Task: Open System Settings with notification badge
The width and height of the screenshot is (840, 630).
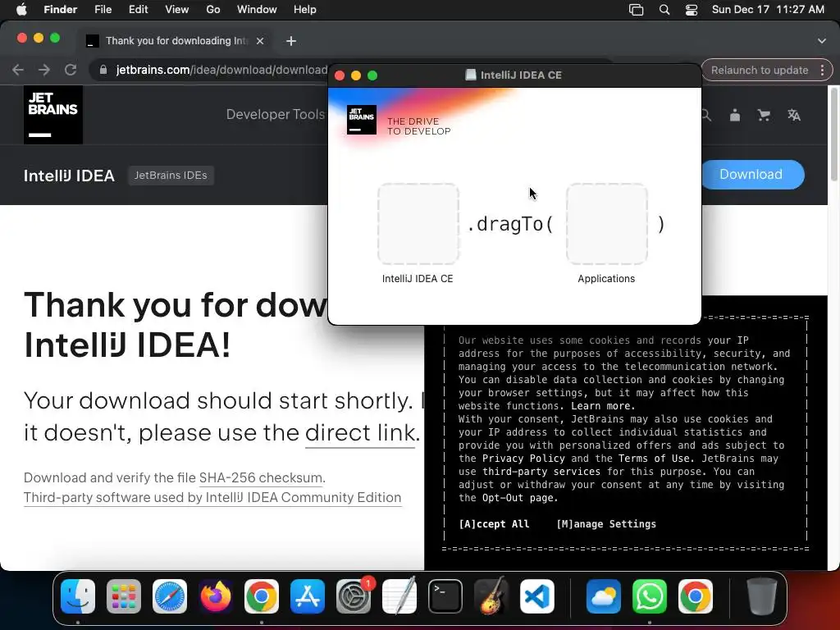Action: tap(354, 596)
